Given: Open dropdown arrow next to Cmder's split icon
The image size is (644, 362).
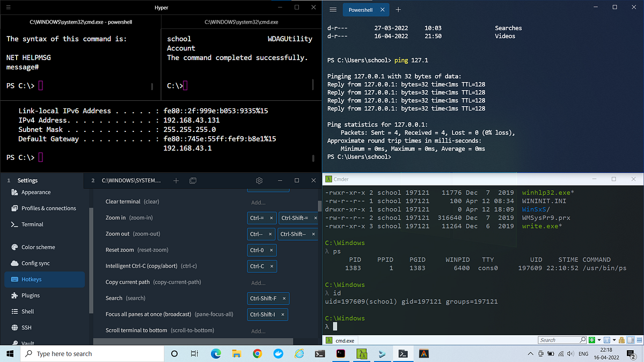Looking at the screenshot, I should click(x=614, y=339).
